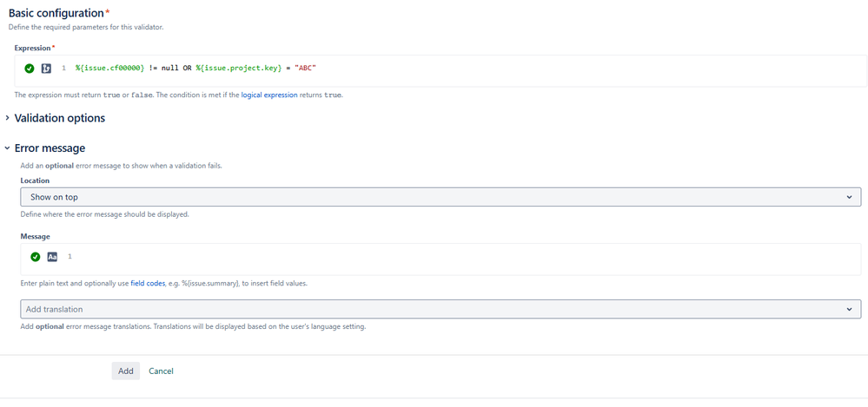This screenshot has height=407, width=868.
Task: Click the Validation options heading text
Action: [60, 118]
